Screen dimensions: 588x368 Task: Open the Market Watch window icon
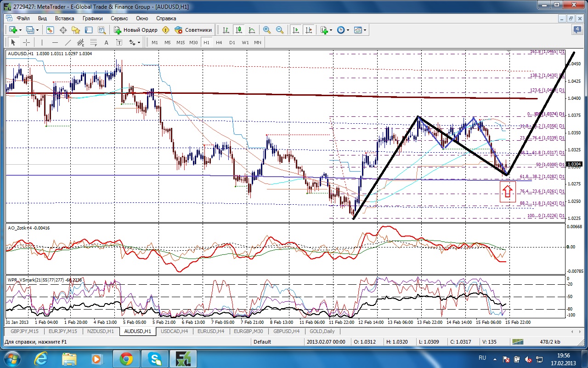pos(50,30)
